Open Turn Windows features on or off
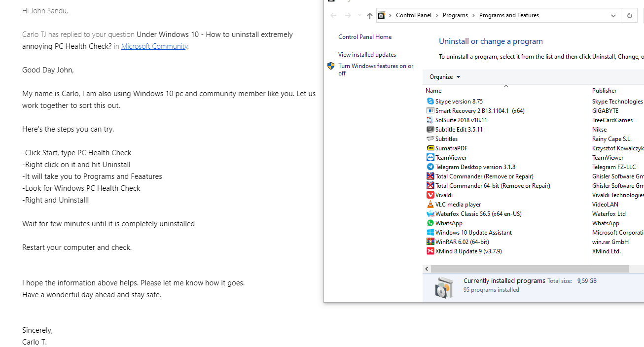Viewport: 644px width, 347px height. tap(376, 69)
